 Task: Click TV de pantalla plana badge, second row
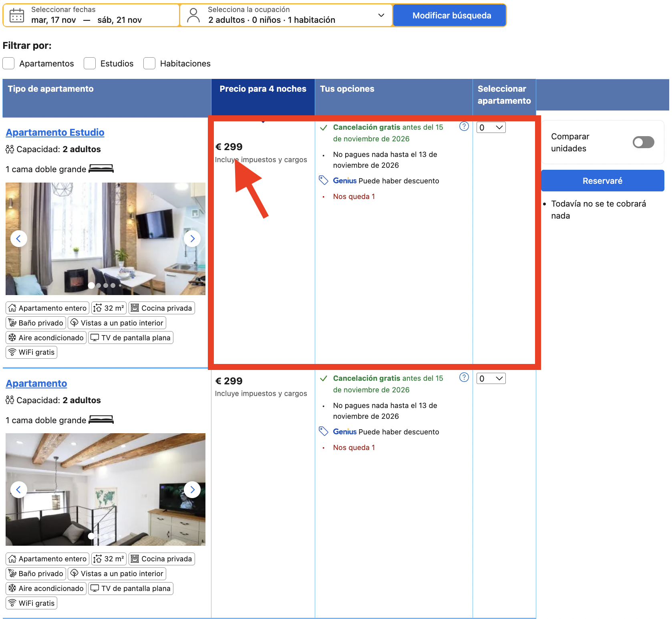coord(131,588)
